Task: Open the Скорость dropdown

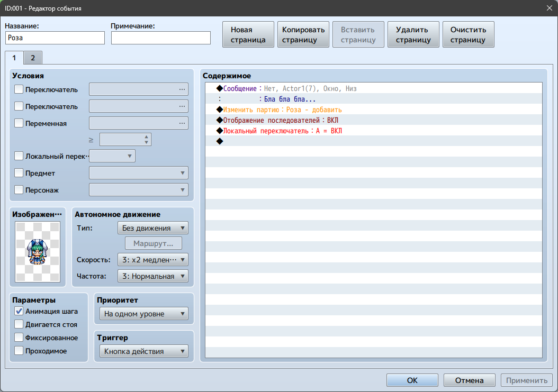Action: (152, 260)
